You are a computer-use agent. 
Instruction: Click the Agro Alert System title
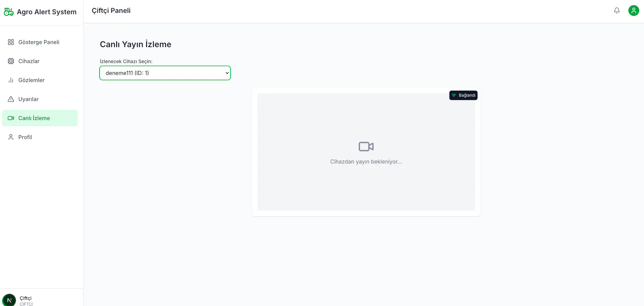[47, 12]
